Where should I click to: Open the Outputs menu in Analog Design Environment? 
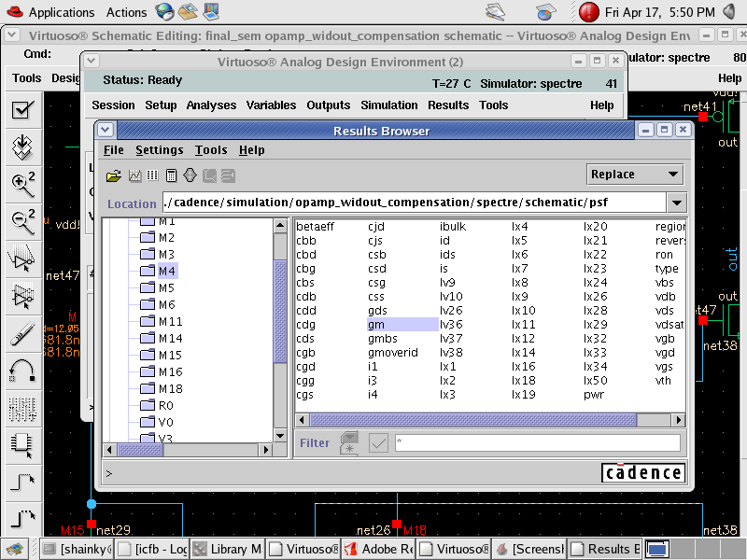(x=329, y=105)
